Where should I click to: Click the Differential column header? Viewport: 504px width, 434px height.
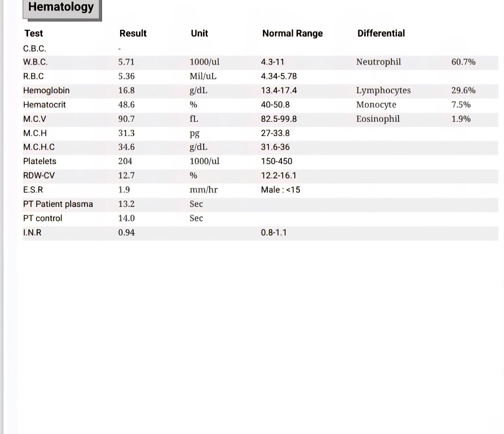[381, 34]
